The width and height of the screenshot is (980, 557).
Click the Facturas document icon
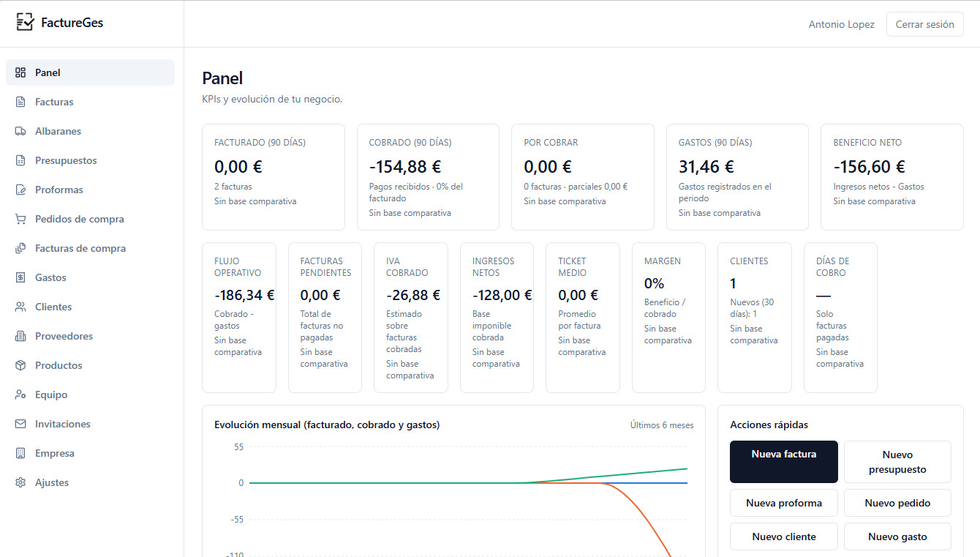click(x=20, y=102)
